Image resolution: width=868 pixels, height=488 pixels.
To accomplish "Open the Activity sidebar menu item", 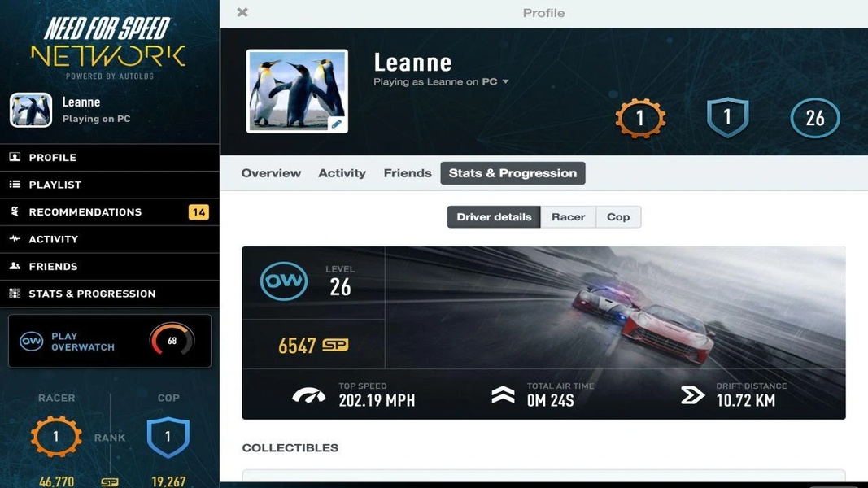I will [x=110, y=239].
